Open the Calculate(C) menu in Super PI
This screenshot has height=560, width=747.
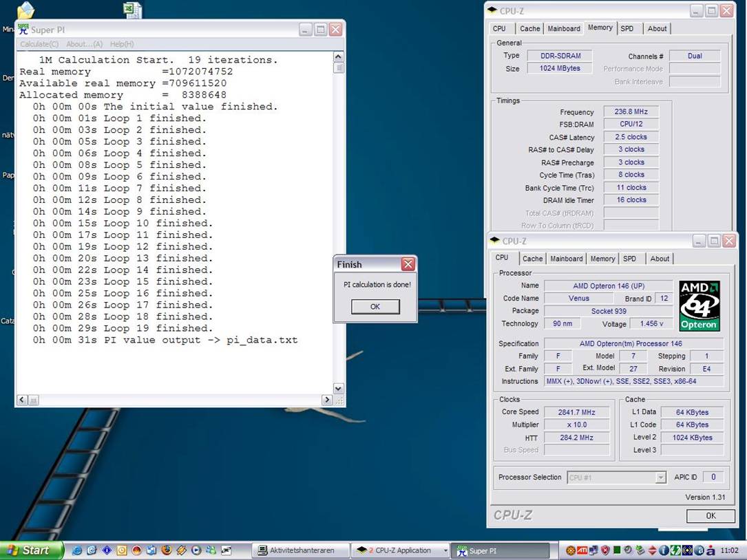click(39, 44)
